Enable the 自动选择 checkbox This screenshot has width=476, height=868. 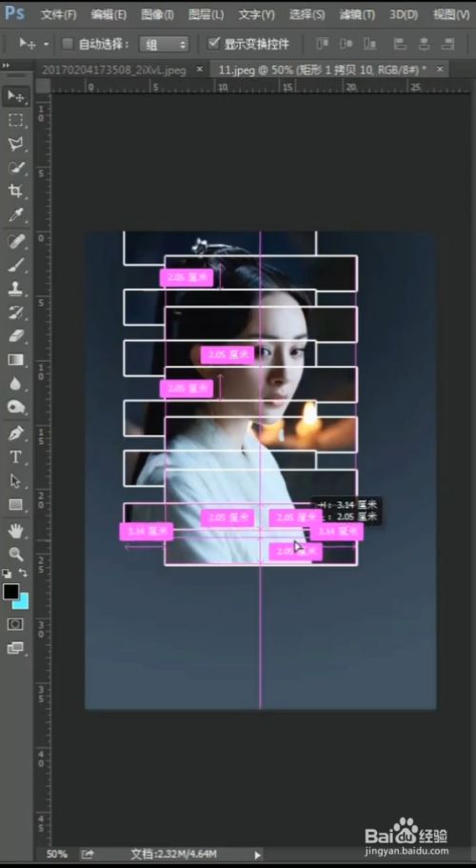click(x=67, y=44)
